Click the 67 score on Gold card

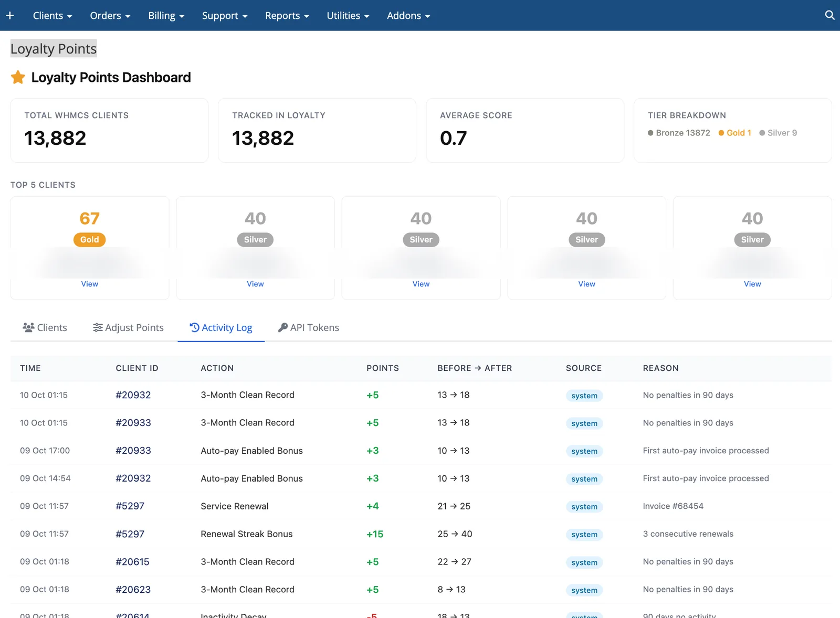pos(90,218)
